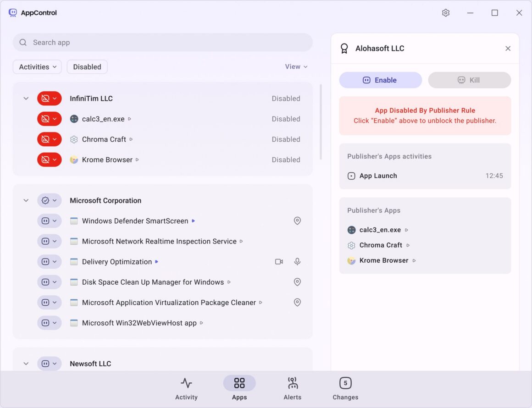Screen dimensions: 532x408
Task: Toggle control for Delivery Optimization
Action: 49,261
